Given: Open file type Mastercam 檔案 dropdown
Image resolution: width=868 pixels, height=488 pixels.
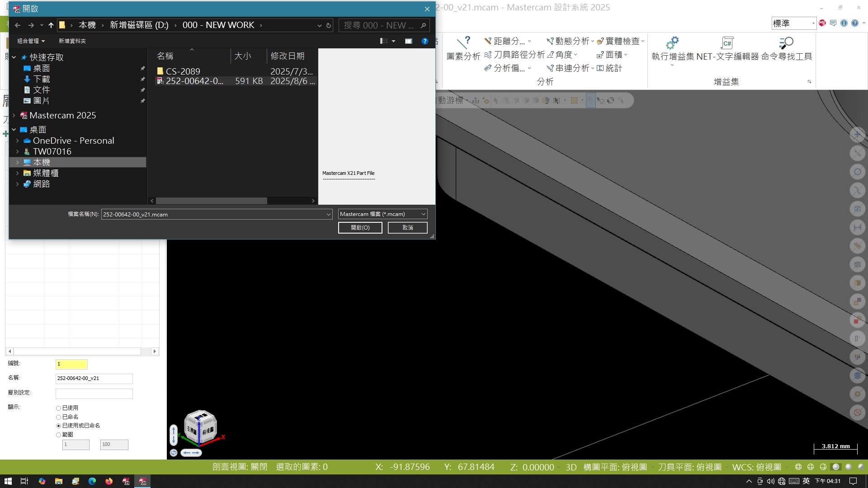Looking at the screenshot, I should [x=382, y=214].
